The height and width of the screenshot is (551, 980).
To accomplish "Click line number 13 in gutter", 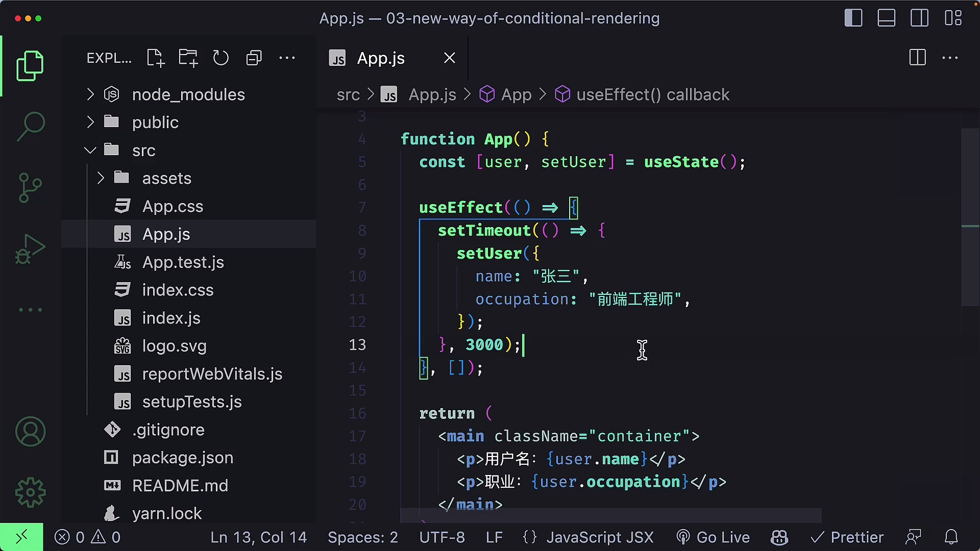I will click(x=357, y=345).
